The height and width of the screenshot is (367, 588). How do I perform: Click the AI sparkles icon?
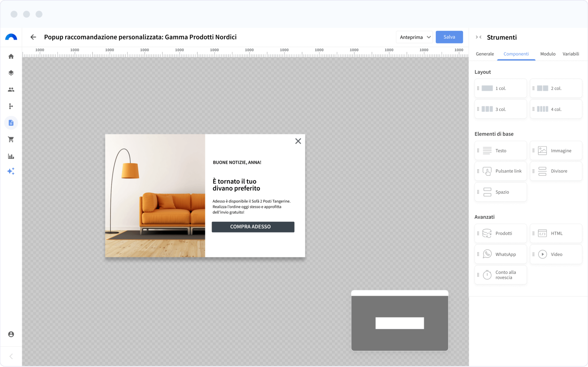[11, 171]
